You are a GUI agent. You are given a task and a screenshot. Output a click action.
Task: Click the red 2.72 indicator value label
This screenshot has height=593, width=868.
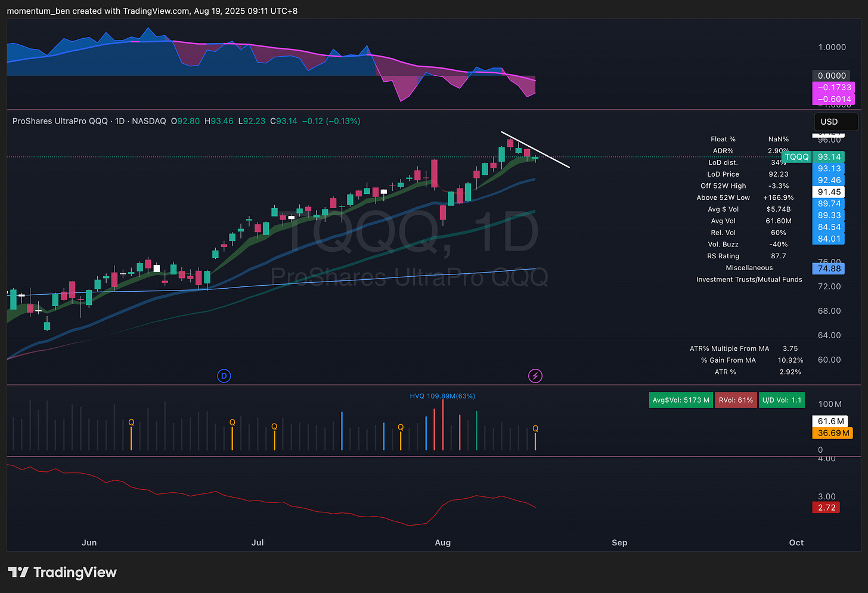click(826, 508)
